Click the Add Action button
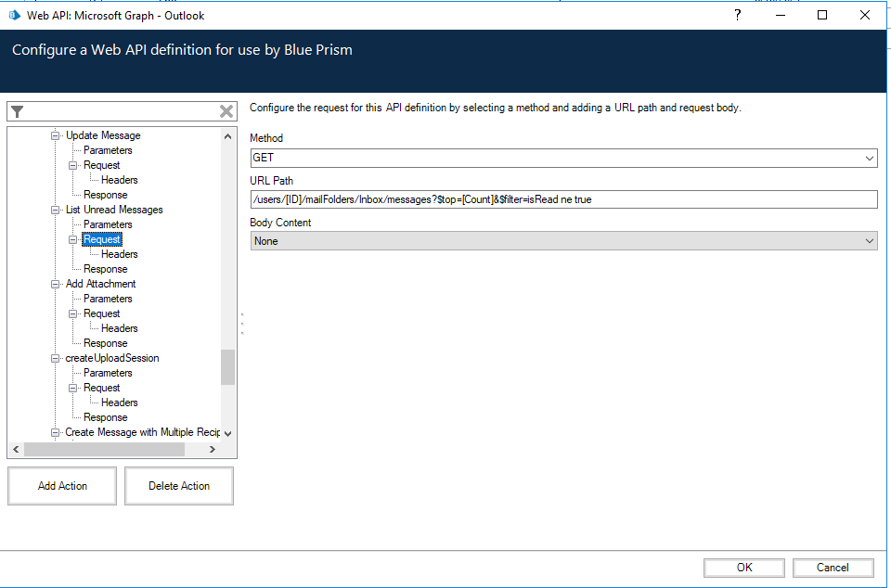 [x=62, y=486]
